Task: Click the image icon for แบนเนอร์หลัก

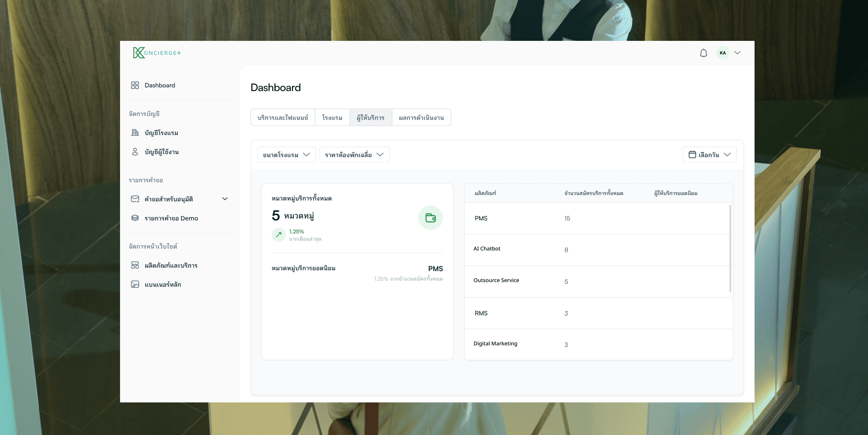Action: [135, 284]
